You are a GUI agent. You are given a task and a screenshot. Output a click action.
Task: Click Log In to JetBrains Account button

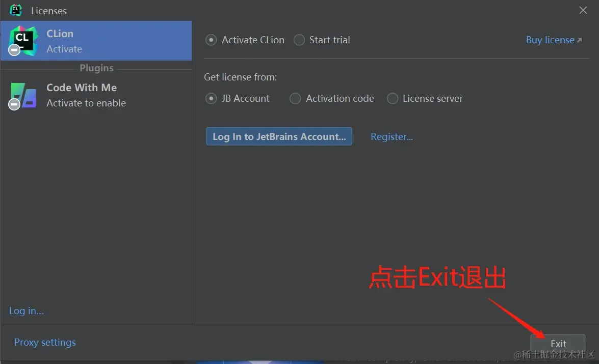[279, 136]
